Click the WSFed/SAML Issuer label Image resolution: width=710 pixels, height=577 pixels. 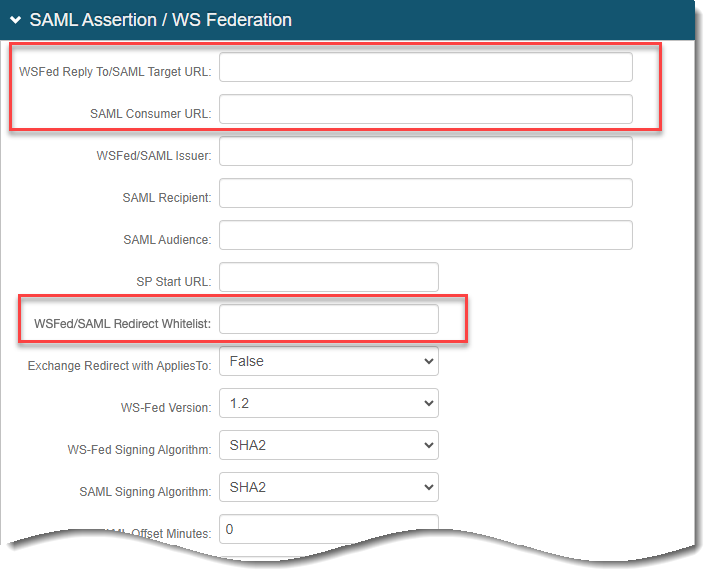154,156
